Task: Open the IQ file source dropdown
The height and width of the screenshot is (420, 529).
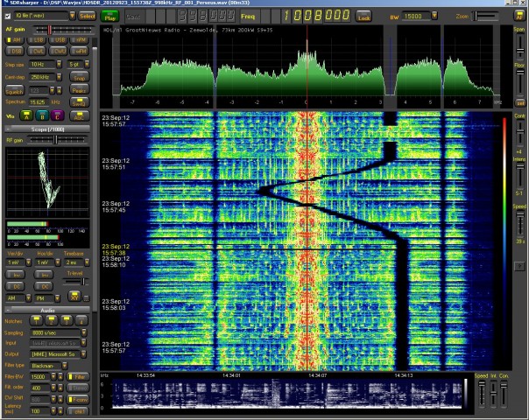Action: pos(72,16)
